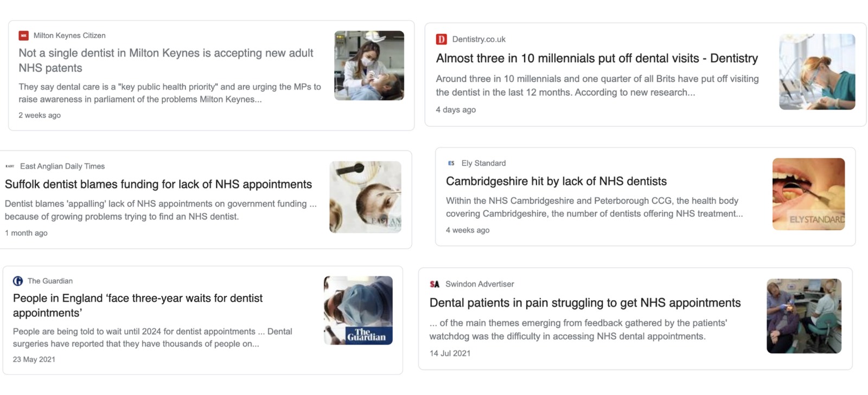Screen dimensions: 868x395
Task: Click the East Anglian Daily Times source name
Action: pyautogui.click(x=62, y=166)
